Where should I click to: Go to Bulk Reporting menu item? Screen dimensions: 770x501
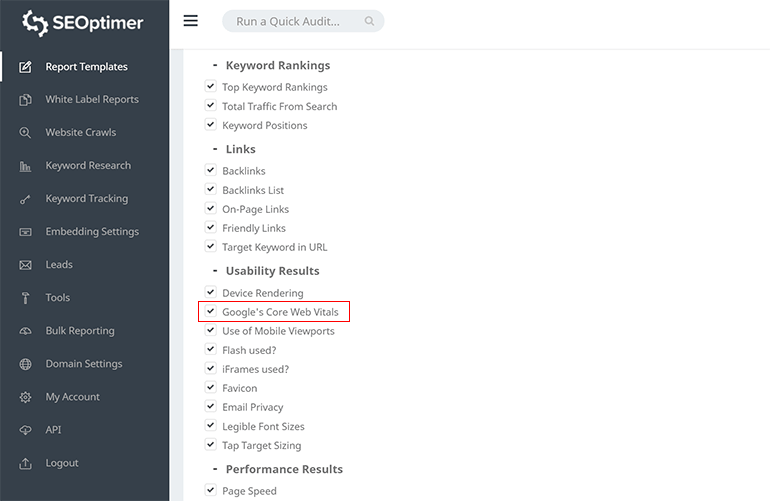79,331
